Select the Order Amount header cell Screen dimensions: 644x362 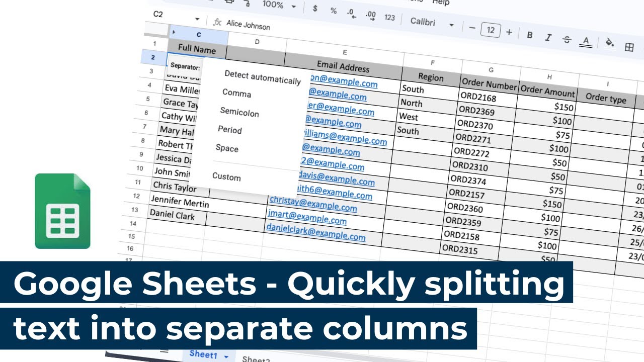(547, 92)
